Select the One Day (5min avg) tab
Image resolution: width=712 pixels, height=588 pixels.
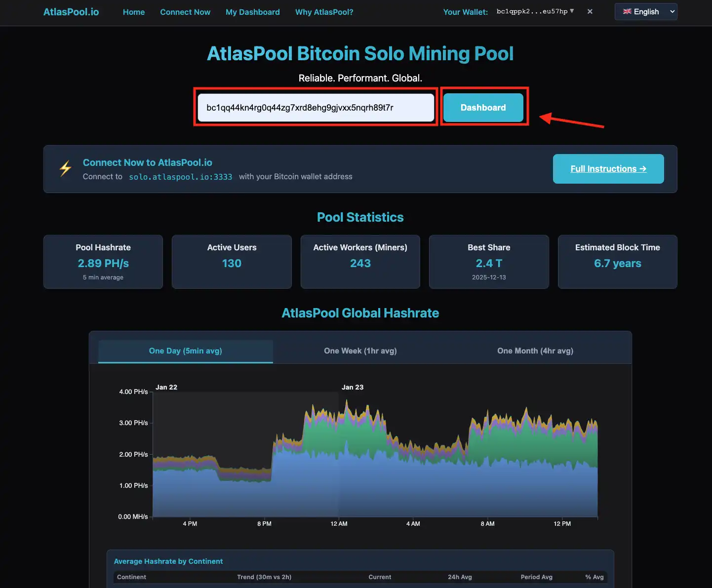(186, 351)
